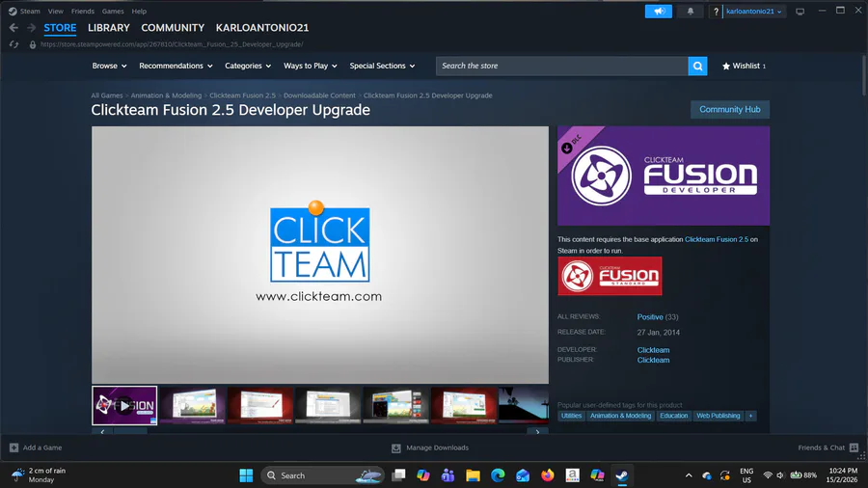Reload the page with refresh icon
This screenshot has height=488, width=868.
[14, 44]
